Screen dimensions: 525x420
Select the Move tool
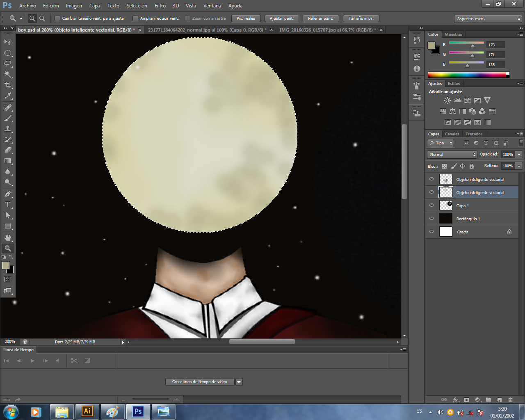click(8, 42)
